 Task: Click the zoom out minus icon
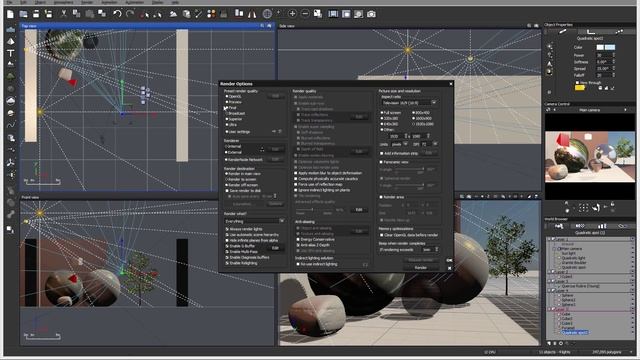coord(305,14)
